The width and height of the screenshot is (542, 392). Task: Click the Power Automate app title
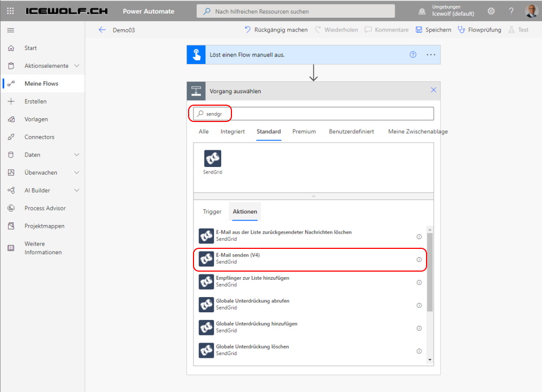149,11
